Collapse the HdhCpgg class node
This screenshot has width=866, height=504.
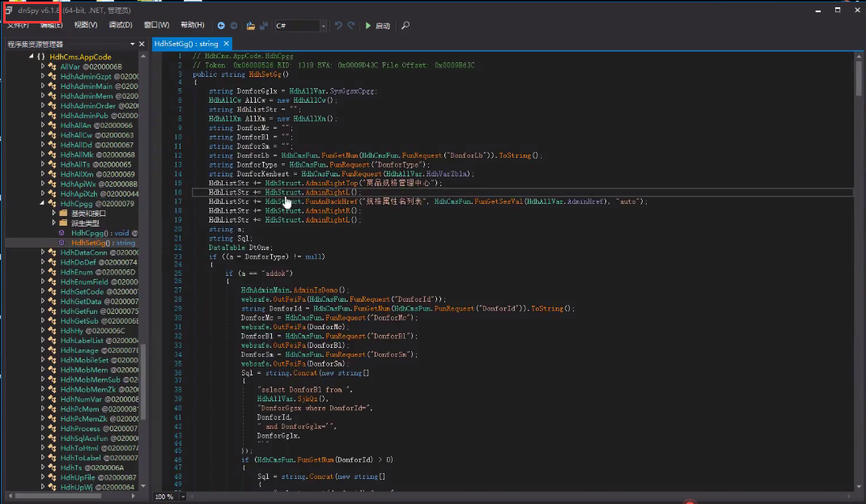pos(44,204)
